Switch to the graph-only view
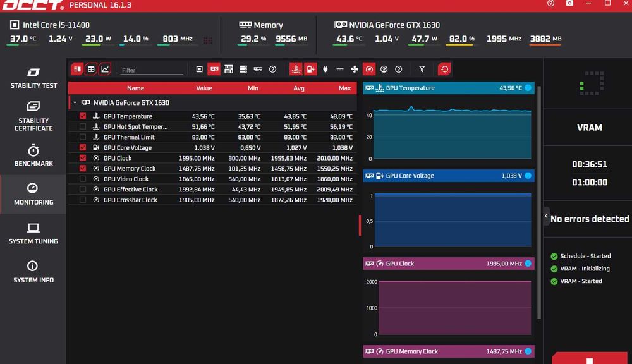 click(105, 70)
